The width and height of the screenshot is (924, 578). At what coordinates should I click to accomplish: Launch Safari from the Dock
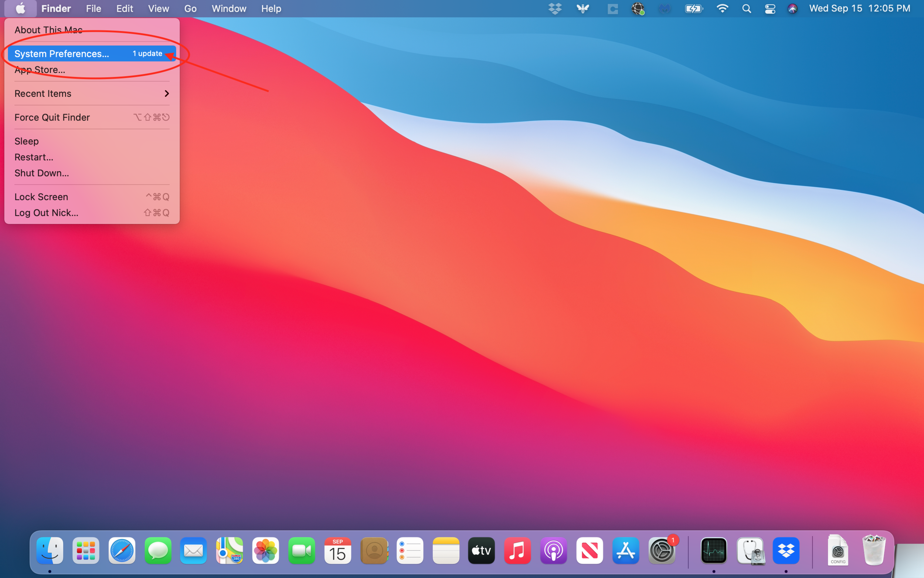coord(122,551)
